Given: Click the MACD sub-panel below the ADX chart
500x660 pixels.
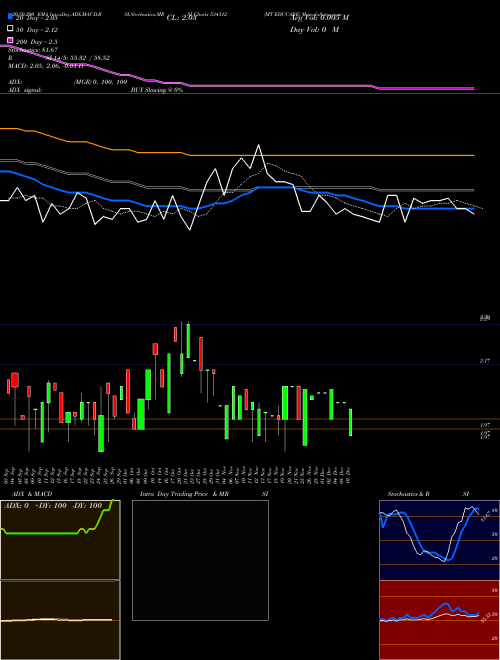Looking at the screenshot, I should click(60, 620).
